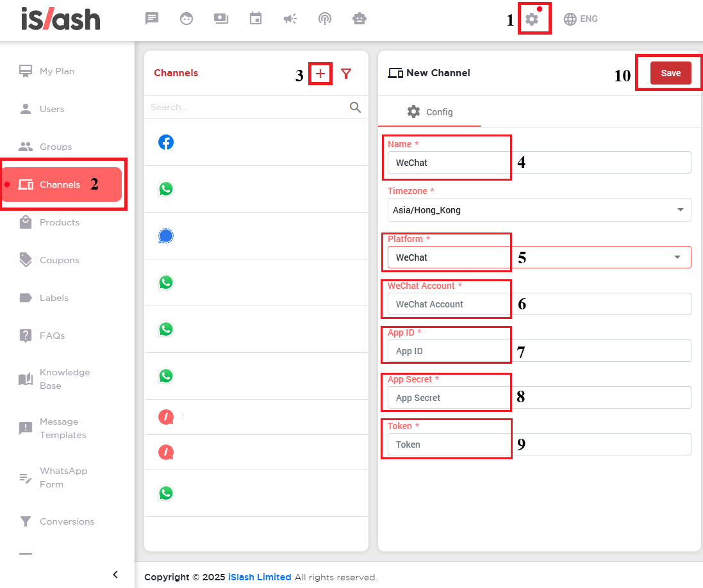The image size is (703, 588).
Task: Switch language via ENG selector
Action: point(581,19)
